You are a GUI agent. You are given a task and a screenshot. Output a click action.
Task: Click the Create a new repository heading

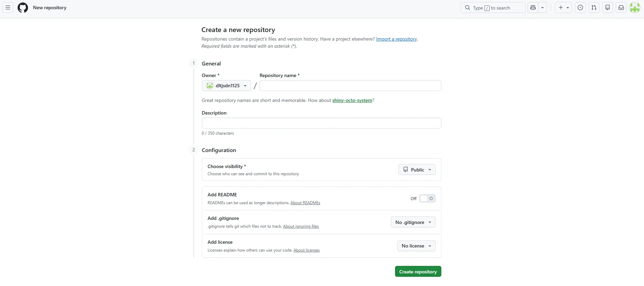pyautogui.click(x=238, y=30)
